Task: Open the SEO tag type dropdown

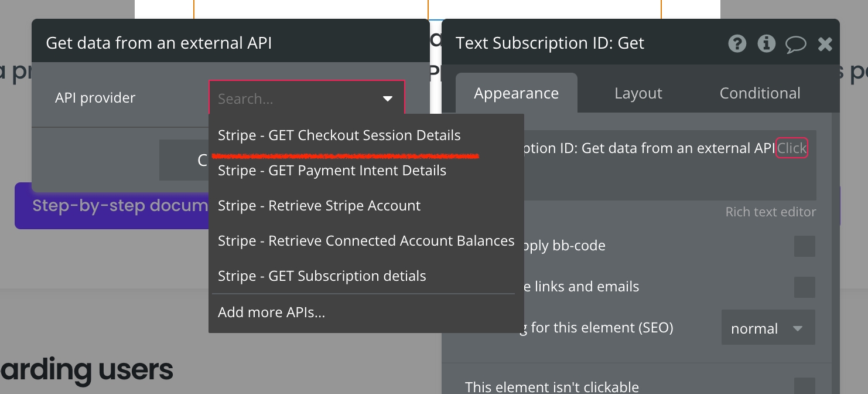Action: tap(768, 328)
